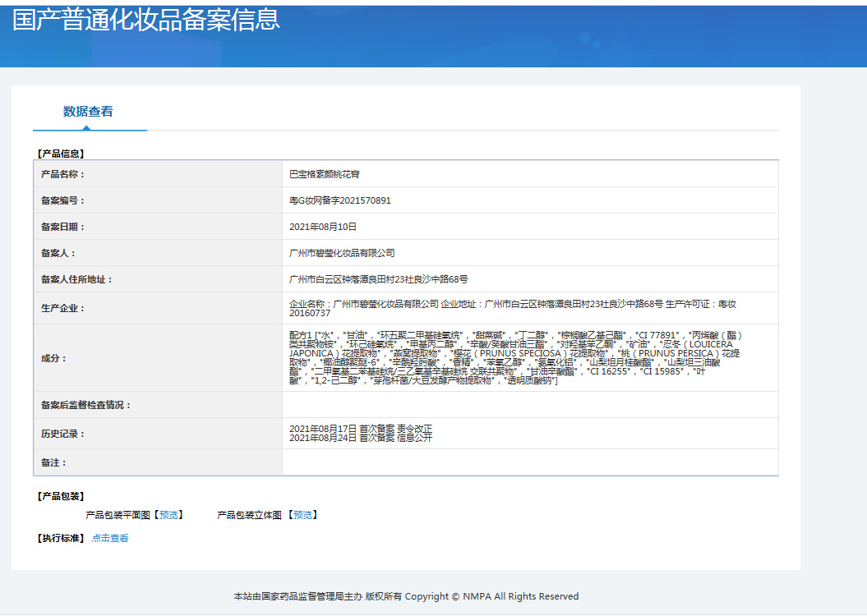The image size is (867, 616).
Task: Click the 成分 ingredients list text
Action: (x=516, y=358)
